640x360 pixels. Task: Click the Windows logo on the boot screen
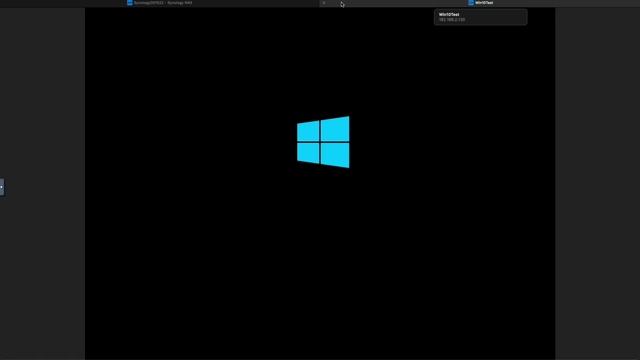323,142
